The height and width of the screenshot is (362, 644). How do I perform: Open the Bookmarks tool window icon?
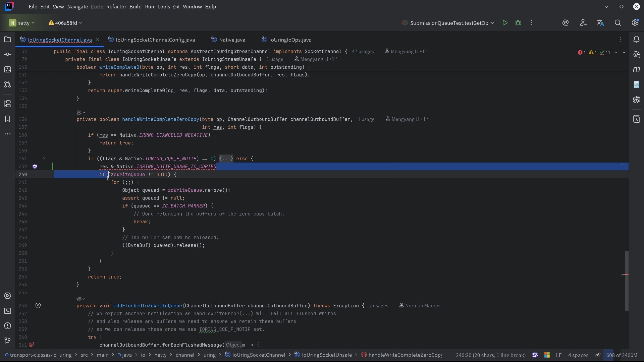click(7, 119)
